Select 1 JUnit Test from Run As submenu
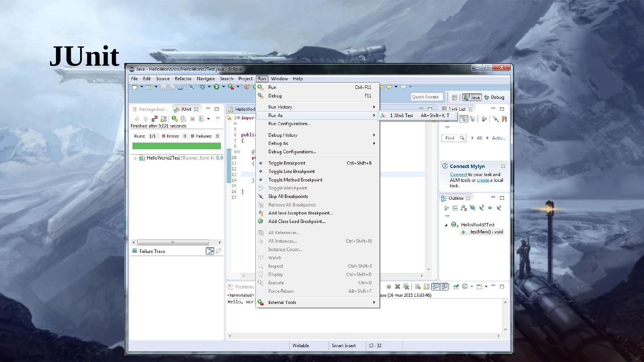The height and width of the screenshot is (362, 644). [402, 116]
